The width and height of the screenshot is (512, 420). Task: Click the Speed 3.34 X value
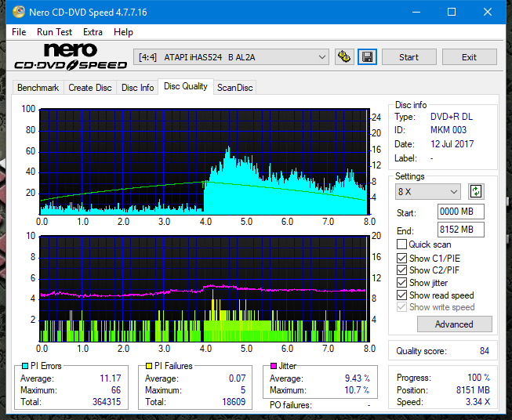coord(478,402)
